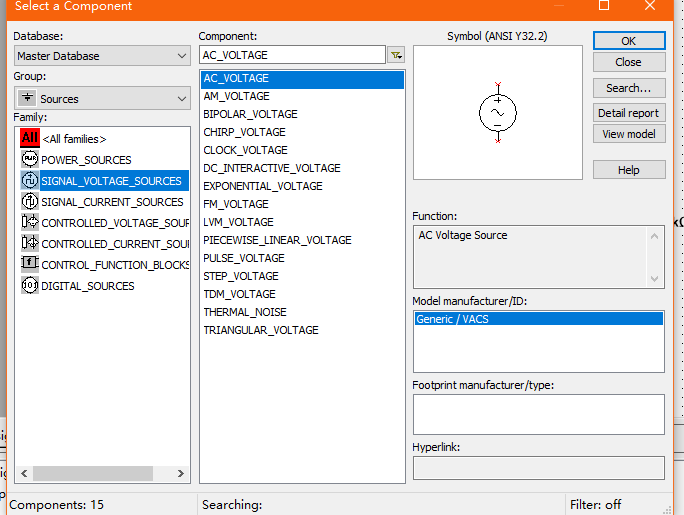Select CHIRP_VOLTAGE component
Viewport: 684px width, 515px height.
tap(244, 132)
